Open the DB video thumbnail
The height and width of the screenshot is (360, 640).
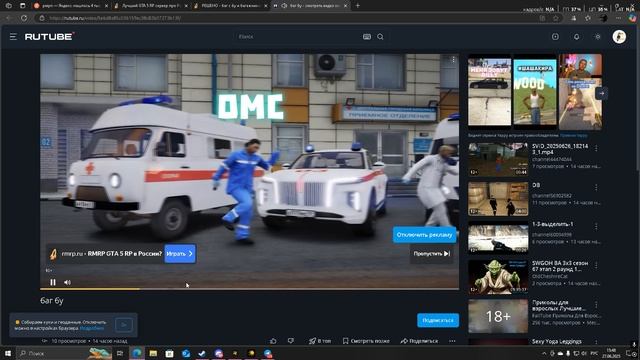[498, 199]
